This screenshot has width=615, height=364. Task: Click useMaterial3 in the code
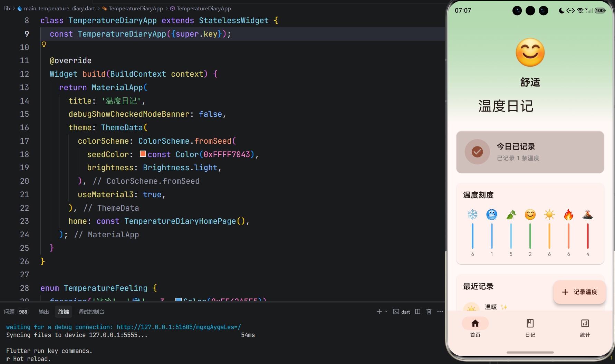106,194
